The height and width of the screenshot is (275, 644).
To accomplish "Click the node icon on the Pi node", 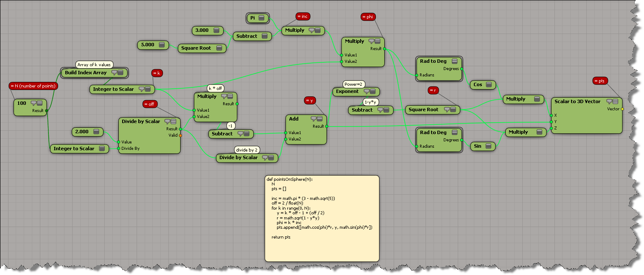I will [261, 18].
